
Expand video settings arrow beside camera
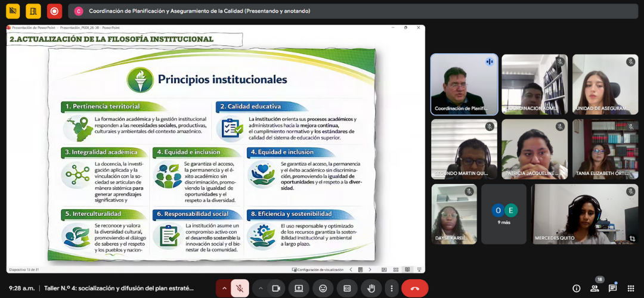coord(260,288)
